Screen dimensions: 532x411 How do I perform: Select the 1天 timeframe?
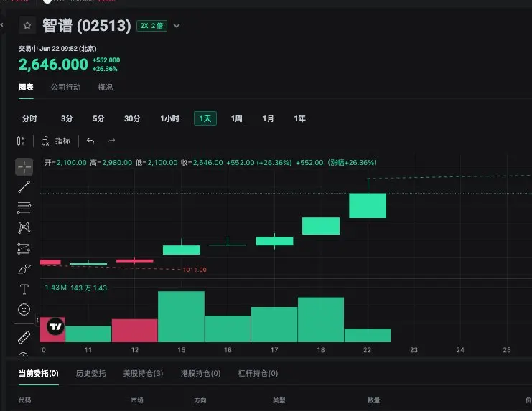click(205, 118)
